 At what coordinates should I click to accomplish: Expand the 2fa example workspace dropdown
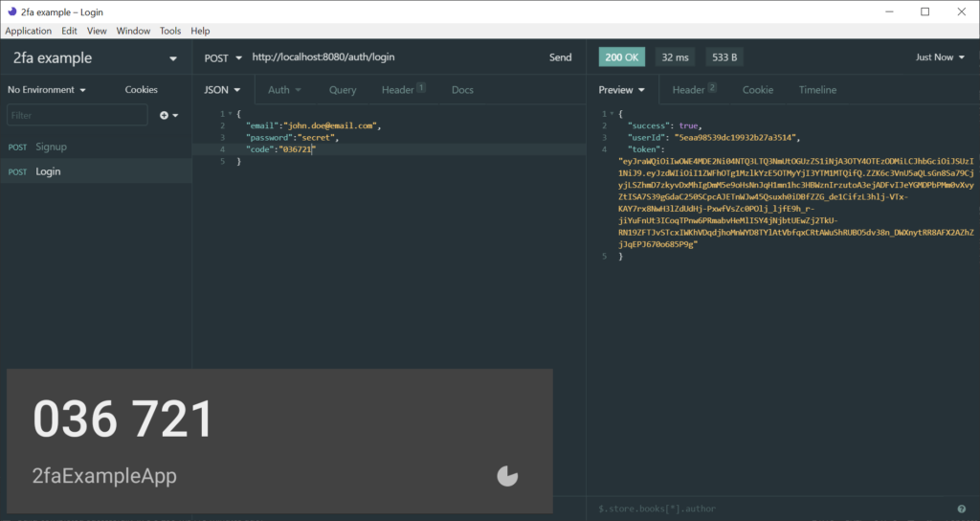tap(173, 58)
